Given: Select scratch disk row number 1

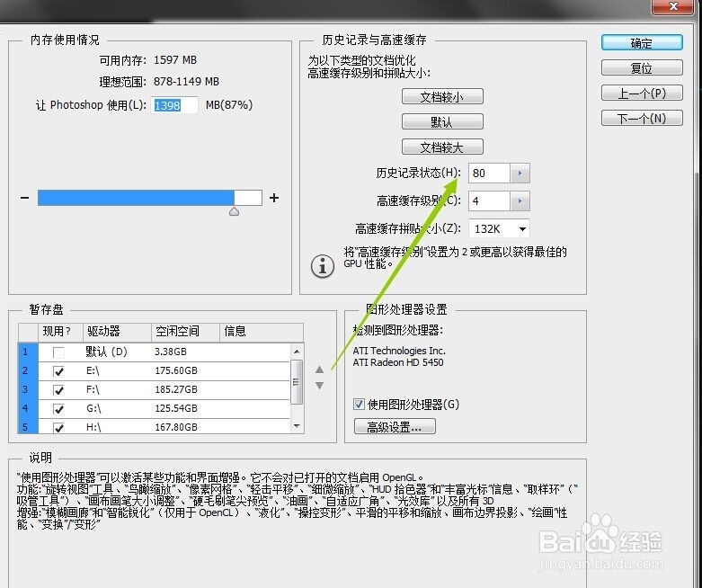Looking at the screenshot, I should pyautogui.click(x=28, y=352).
